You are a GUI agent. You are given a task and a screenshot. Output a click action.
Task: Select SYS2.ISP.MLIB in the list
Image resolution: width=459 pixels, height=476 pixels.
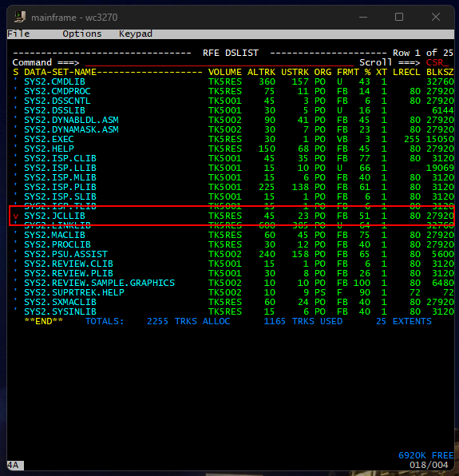tap(60, 177)
